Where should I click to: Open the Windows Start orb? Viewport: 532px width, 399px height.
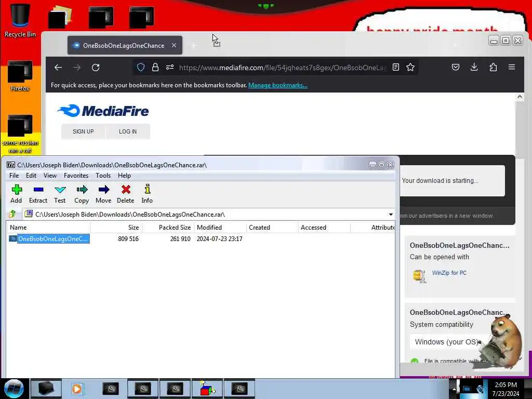(14, 389)
